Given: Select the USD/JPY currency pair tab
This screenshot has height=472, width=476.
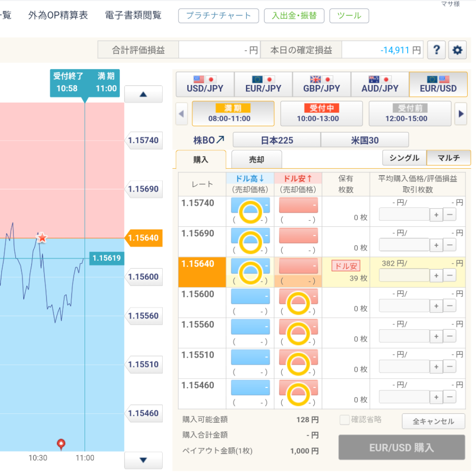Looking at the screenshot, I should pos(205,84).
